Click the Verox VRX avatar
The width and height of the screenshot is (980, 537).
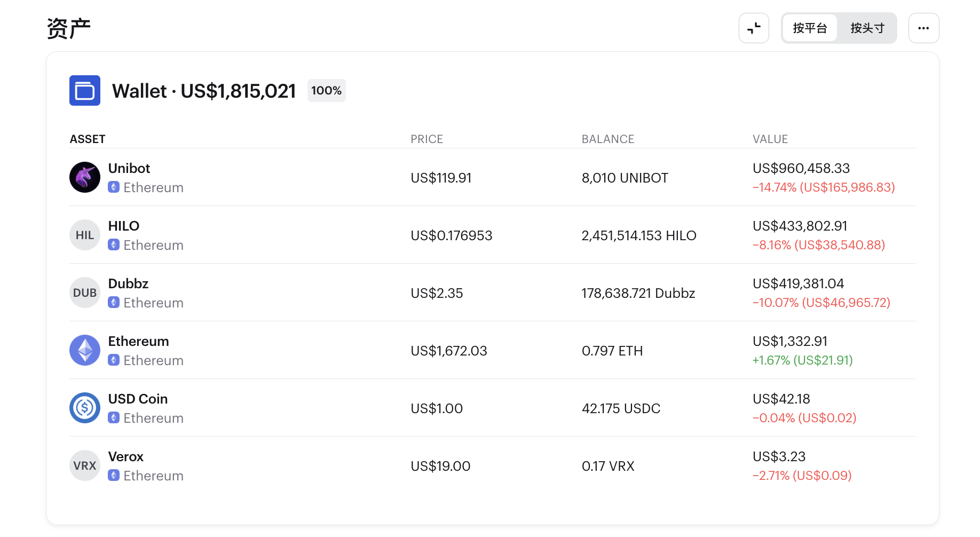85,465
